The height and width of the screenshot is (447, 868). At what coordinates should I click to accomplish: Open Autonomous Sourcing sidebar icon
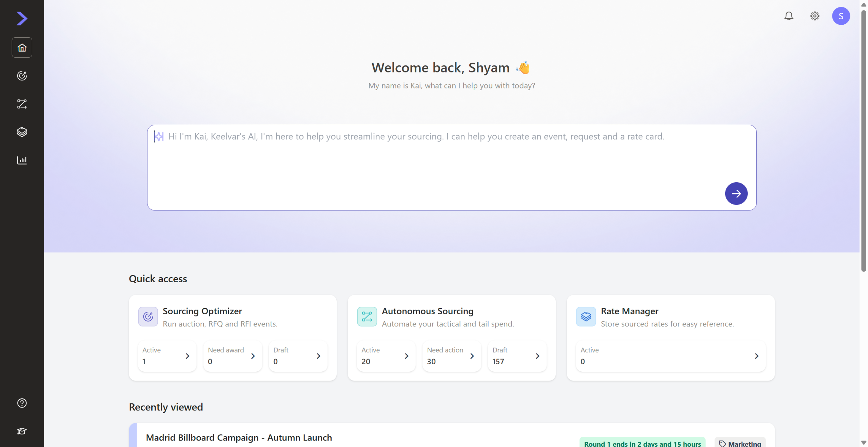pyautogui.click(x=22, y=104)
